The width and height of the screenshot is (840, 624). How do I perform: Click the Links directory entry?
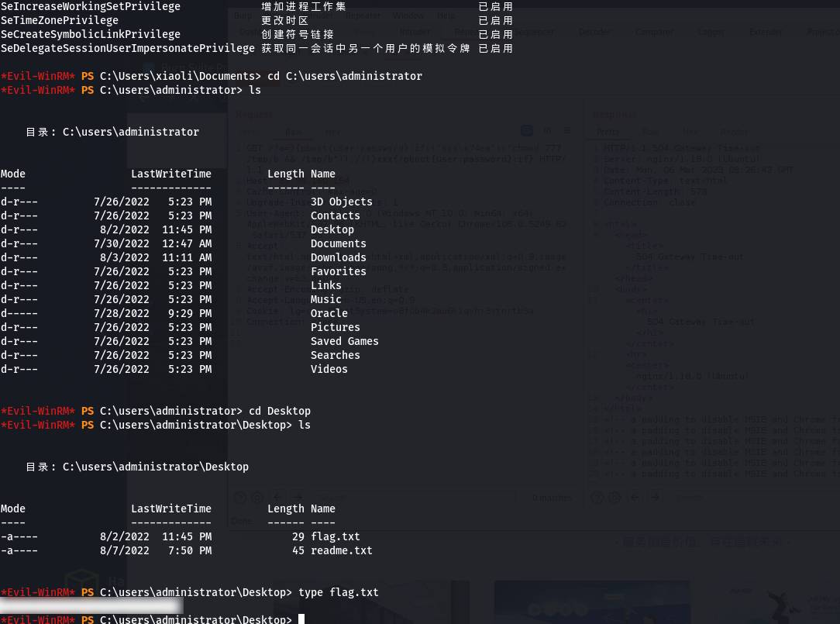click(x=325, y=285)
